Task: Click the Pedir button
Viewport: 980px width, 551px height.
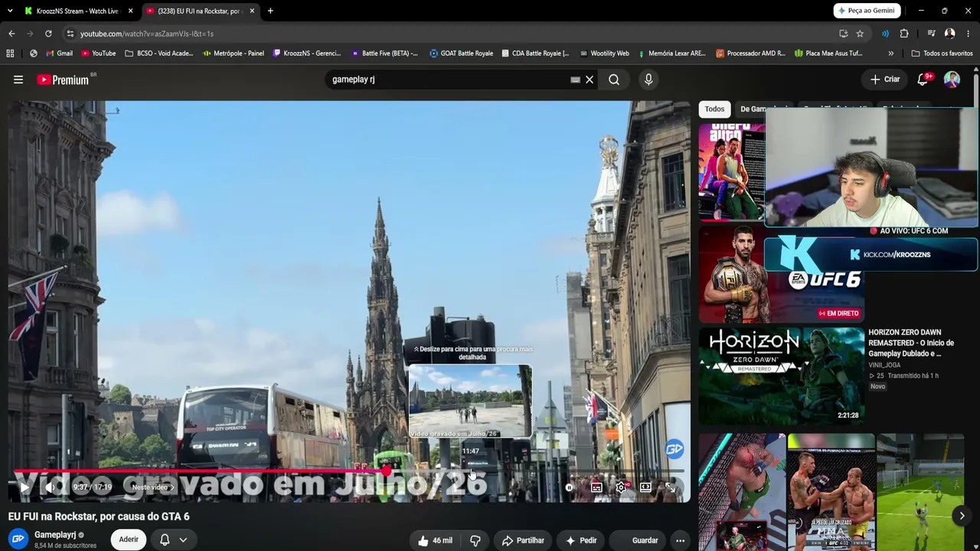Action: pyautogui.click(x=580, y=540)
